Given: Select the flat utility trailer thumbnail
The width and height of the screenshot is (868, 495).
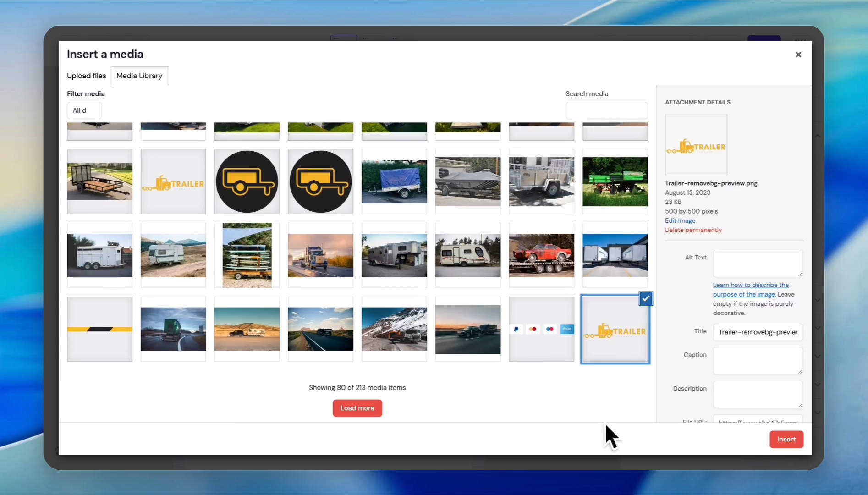Looking at the screenshot, I should coord(99,181).
